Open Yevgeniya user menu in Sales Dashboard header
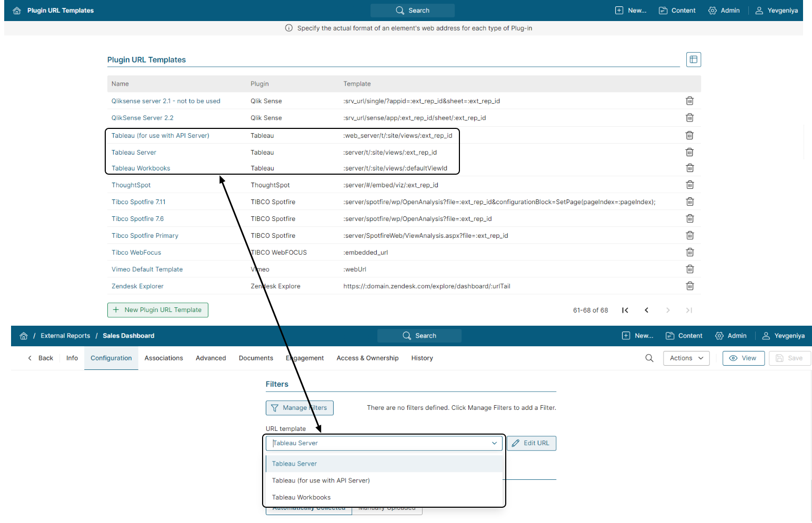The height and width of the screenshot is (523, 812). [784, 336]
